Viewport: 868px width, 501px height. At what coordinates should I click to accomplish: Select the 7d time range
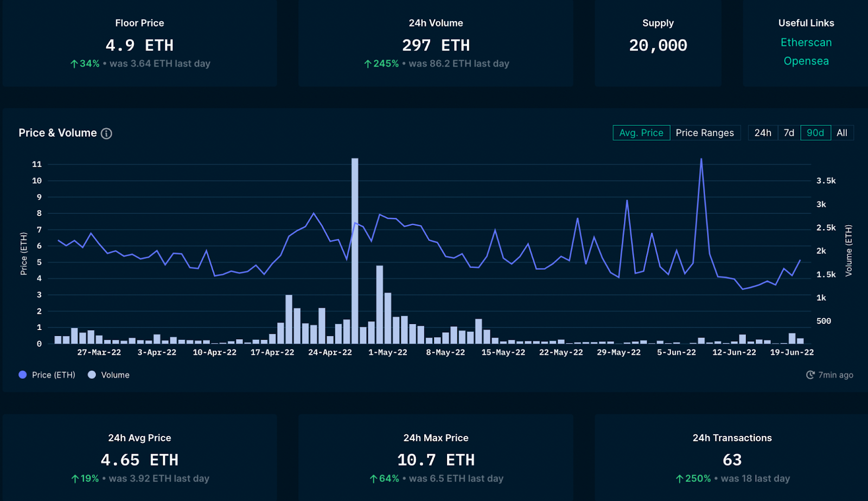789,133
